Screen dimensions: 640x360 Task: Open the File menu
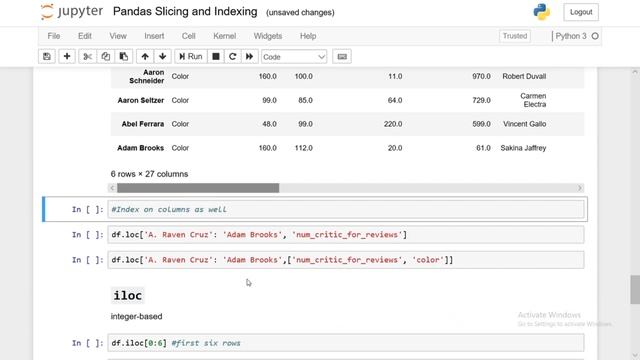pos(54,36)
